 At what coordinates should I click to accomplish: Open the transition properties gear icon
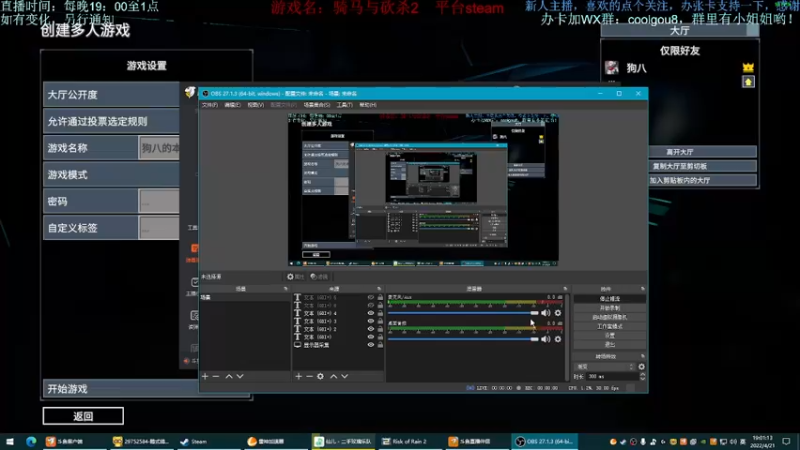tap(641, 366)
